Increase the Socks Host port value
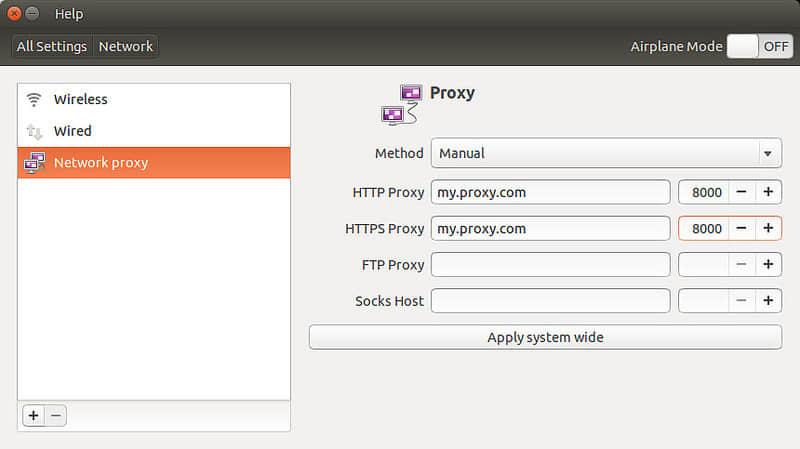The height and width of the screenshot is (449, 800). click(x=768, y=301)
